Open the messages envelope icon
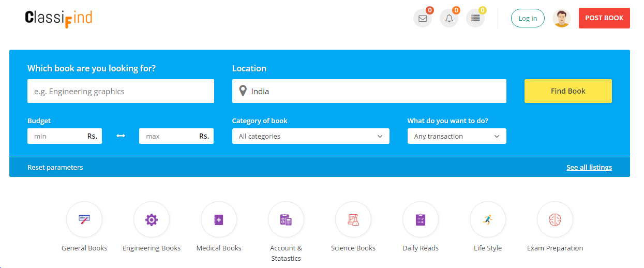 click(x=423, y=19)
